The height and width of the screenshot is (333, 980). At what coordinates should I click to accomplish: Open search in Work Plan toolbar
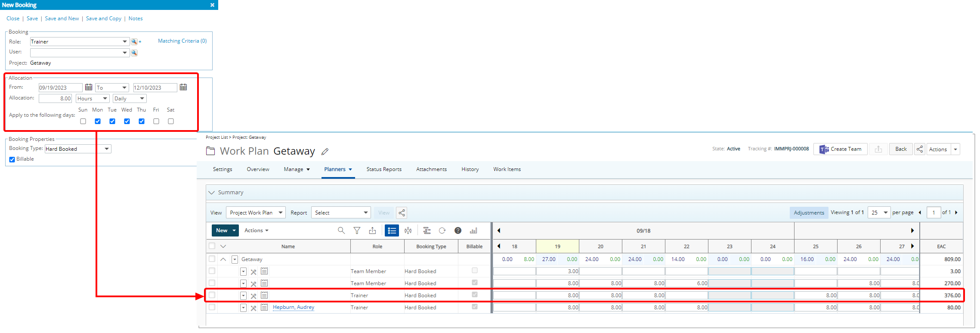(341, 230)
